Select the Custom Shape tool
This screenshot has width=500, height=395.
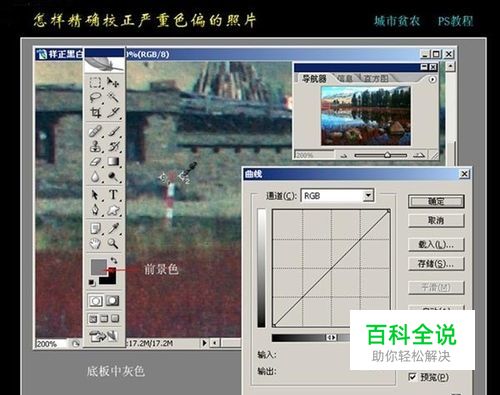click(x=113, y=210)
